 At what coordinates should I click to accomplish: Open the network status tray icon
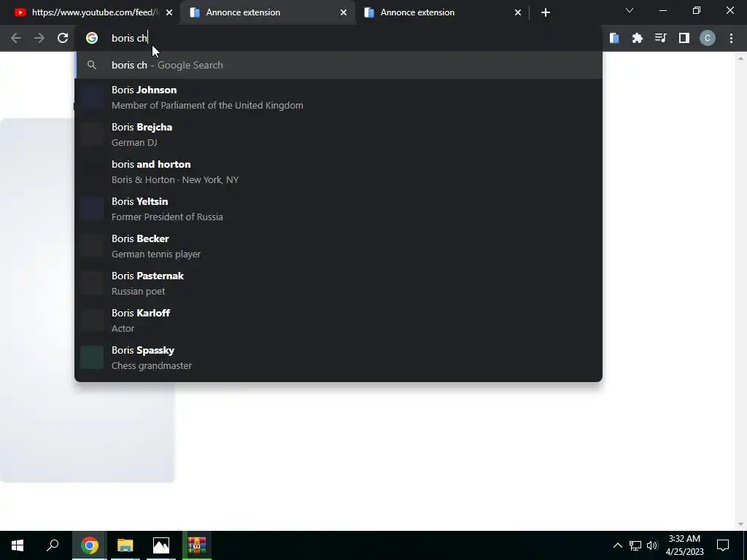tap(635, 545)
